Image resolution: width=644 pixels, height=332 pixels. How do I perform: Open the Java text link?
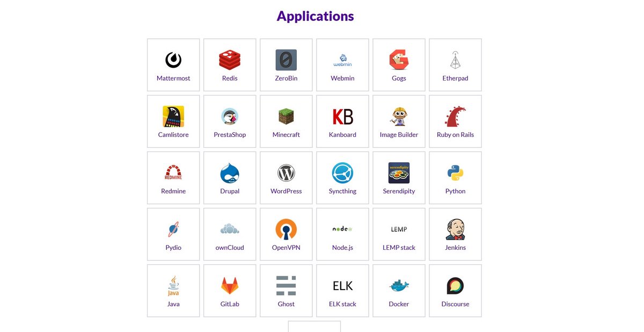(173, 304)
